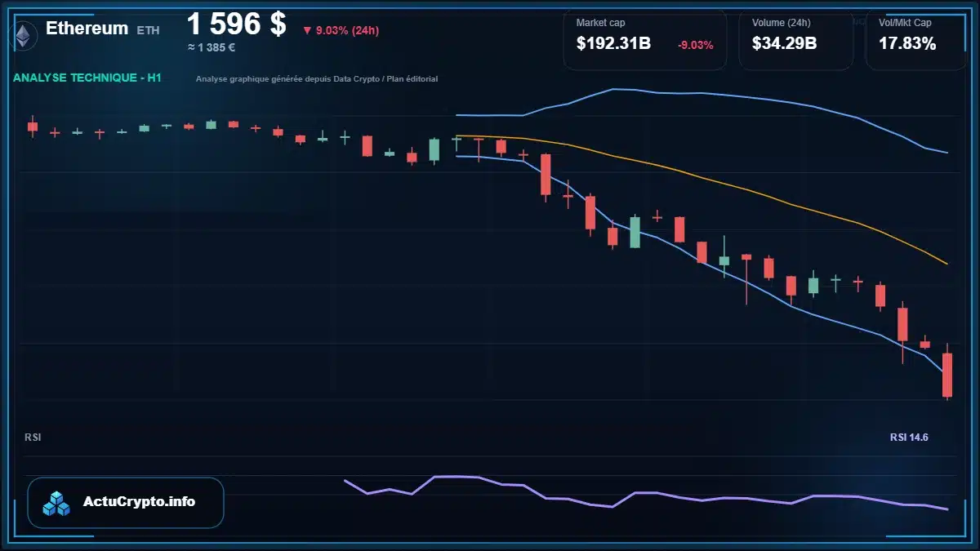Click the ▼ 9.03% (24h) change indicator

(x=341, y=30)
